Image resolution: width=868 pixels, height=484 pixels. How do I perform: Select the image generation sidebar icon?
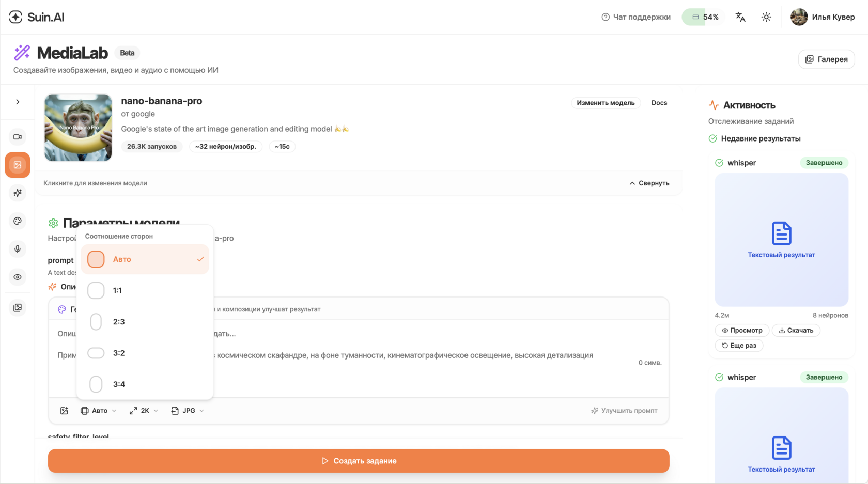(x=18, y=165)
